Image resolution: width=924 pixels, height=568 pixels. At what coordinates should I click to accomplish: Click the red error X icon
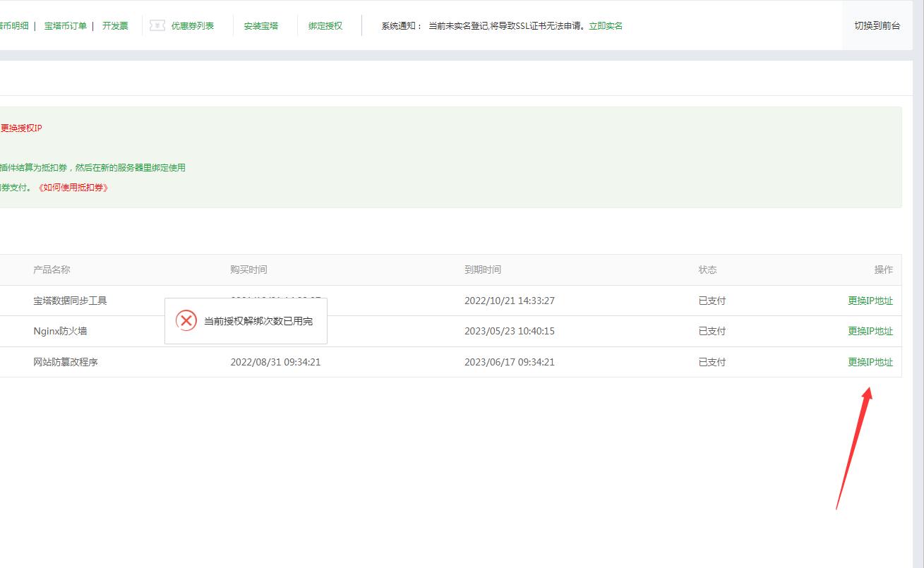[x=186, y=321]
